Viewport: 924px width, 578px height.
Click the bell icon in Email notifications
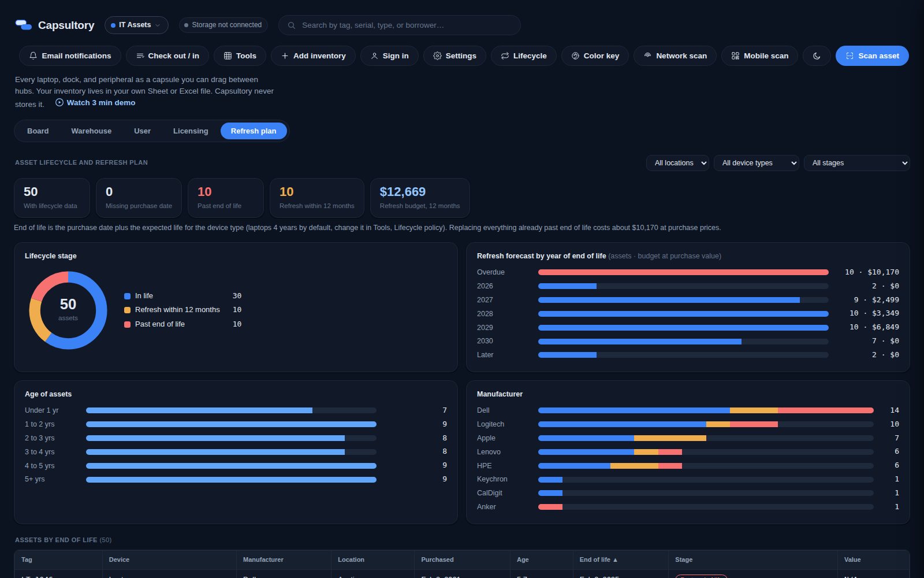coord(33,56)
